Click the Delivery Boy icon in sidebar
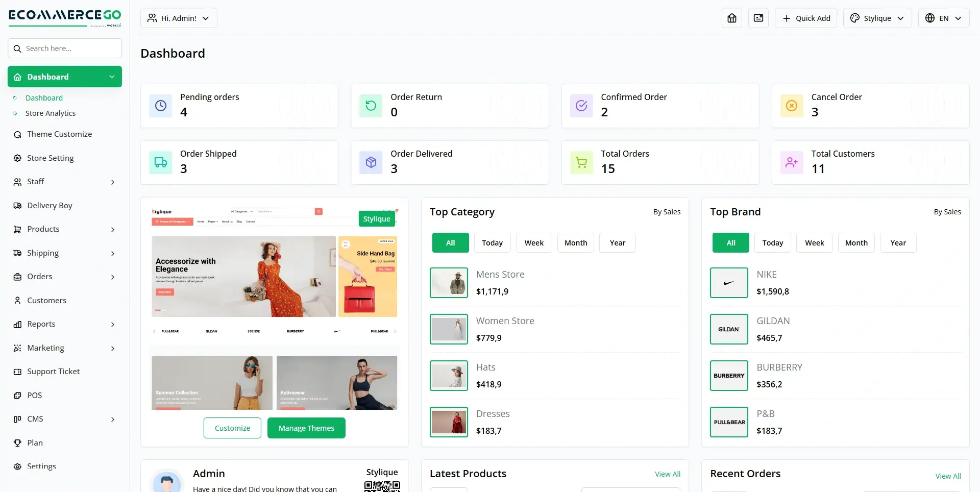The height and width of the screenshot is (492, 980). coord(17,205)
